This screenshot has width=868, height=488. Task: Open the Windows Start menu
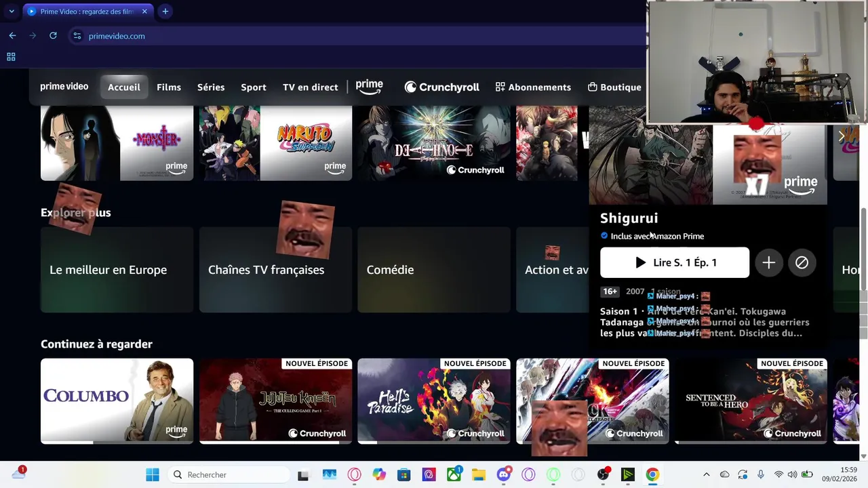pos(153,474)
